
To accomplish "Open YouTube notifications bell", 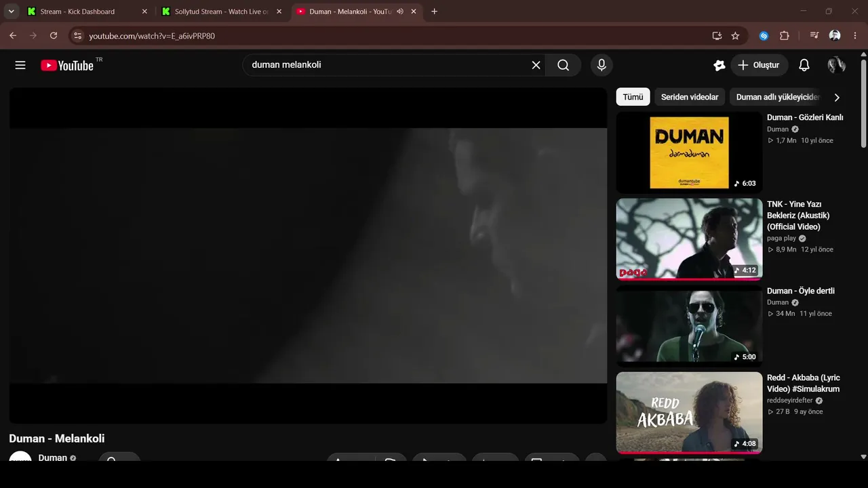I will 804,65.
